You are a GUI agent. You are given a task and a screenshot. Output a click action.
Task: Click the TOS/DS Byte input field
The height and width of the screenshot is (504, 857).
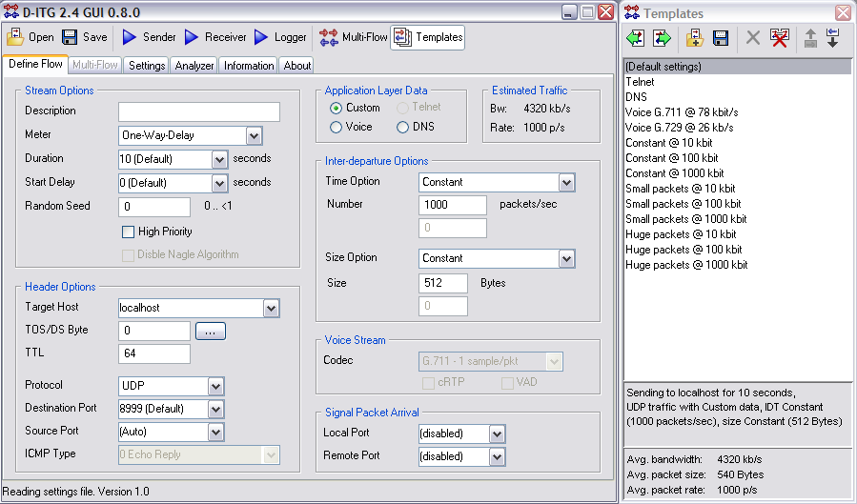click(154, 331)
